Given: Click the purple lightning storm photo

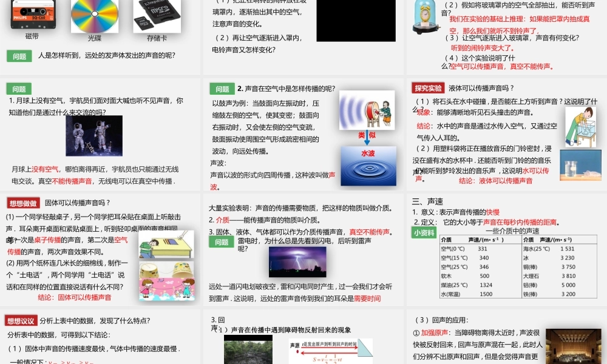Looking at the screenshot, I should (x=297, y=262).
